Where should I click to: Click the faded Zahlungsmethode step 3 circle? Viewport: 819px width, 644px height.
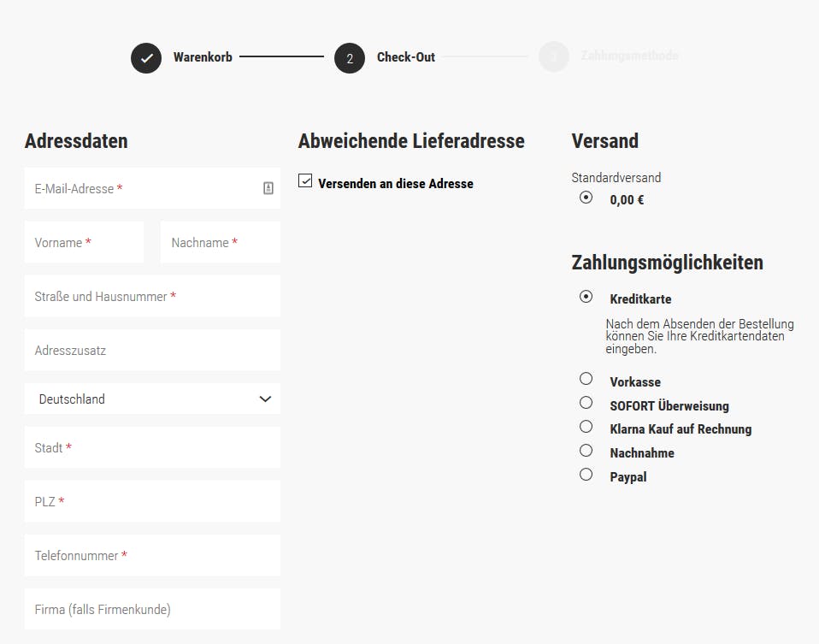click(554, 56)
